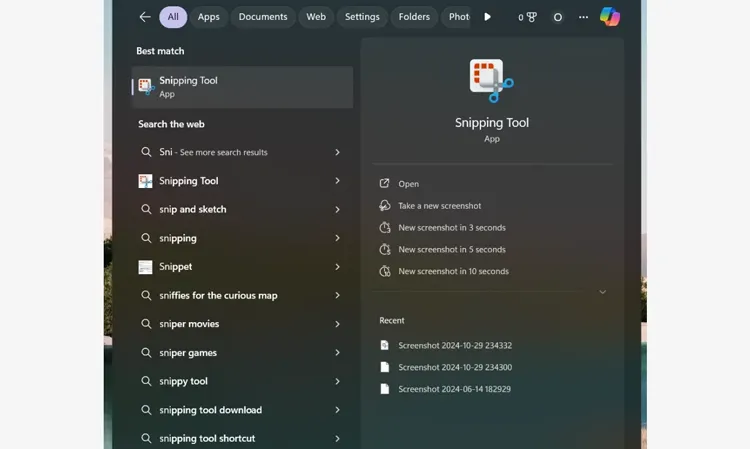
Task: Show more filter tabs with play arrow
Action: pyautogui.click(x=487, y=17)
